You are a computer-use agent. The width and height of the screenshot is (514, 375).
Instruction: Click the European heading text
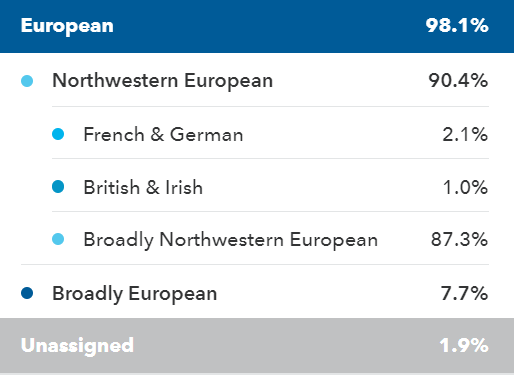click(67, 26)
